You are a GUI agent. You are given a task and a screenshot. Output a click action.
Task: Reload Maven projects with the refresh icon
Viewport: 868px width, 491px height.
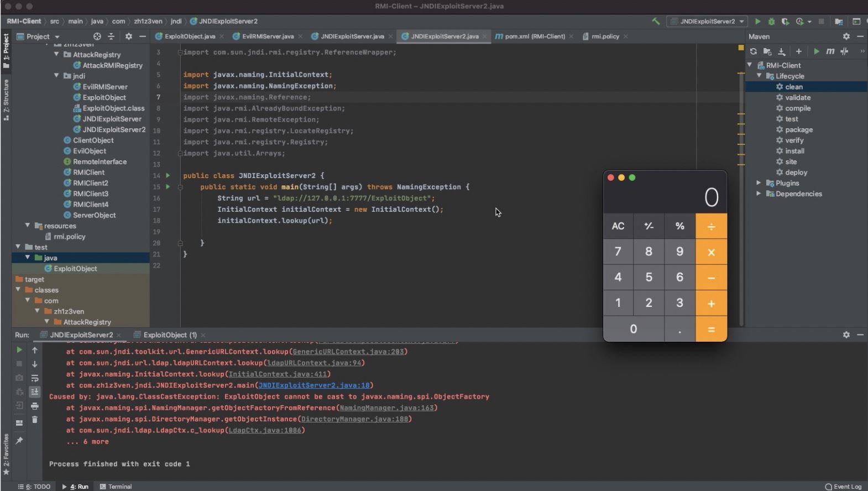[x=753, y=51]
